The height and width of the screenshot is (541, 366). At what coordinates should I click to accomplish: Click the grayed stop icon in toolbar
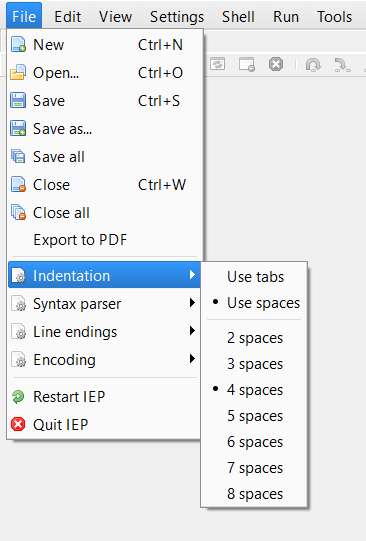[x=276, y=64]
